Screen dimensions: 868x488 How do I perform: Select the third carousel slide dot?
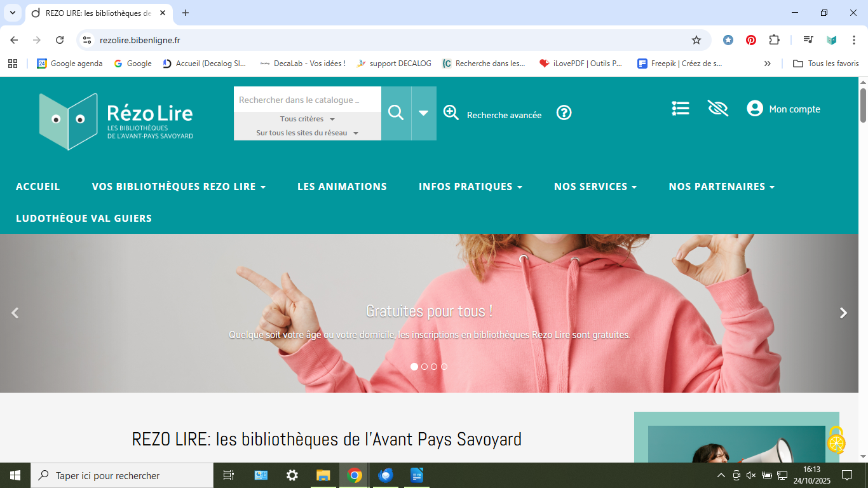434,367
